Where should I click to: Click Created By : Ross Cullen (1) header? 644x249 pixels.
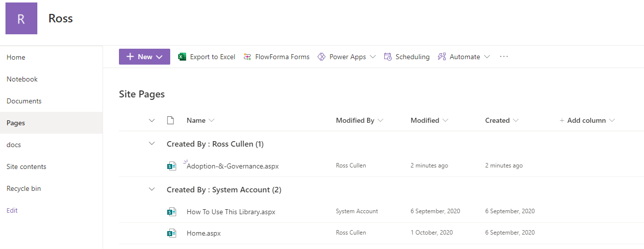[x=215, y=144]
